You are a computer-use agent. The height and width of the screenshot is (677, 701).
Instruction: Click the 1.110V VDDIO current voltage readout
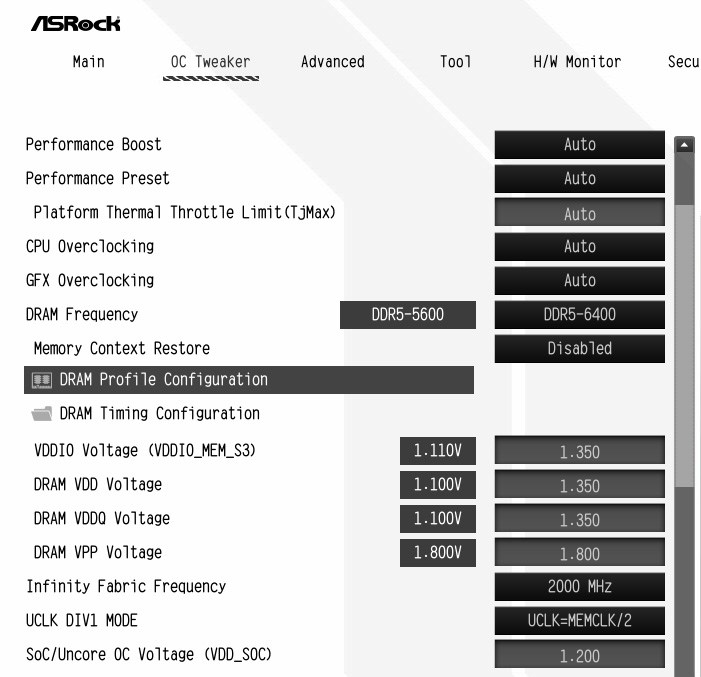coord(438,451)
